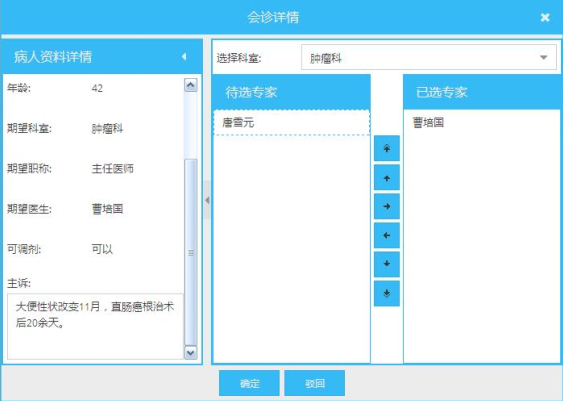Image resolution: width=563 pixels, height=401 pixels.
Task: Click the splitter collapse arrow between panels
Action: point(207,200)
